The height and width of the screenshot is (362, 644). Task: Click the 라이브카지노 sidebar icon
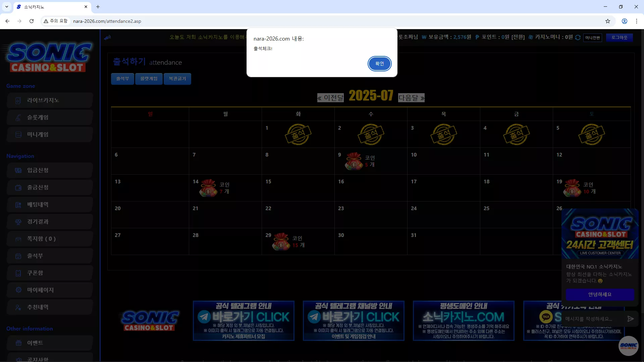[18, 100]
